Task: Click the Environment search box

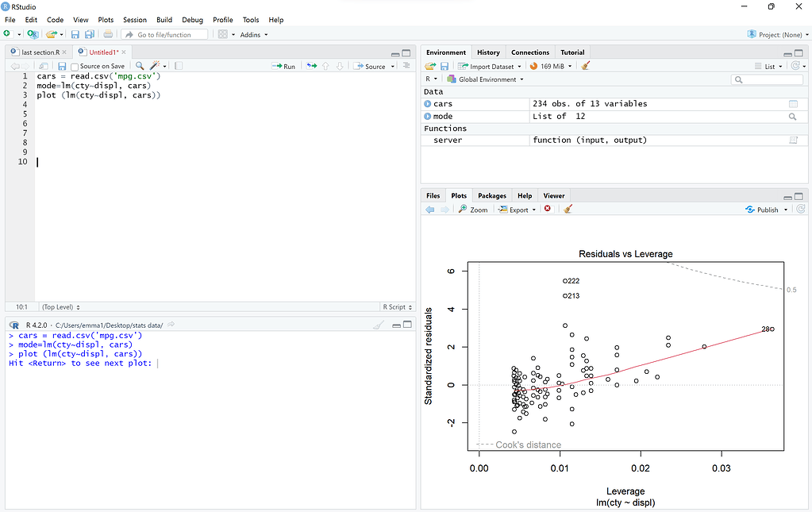Action: (767, 79)
